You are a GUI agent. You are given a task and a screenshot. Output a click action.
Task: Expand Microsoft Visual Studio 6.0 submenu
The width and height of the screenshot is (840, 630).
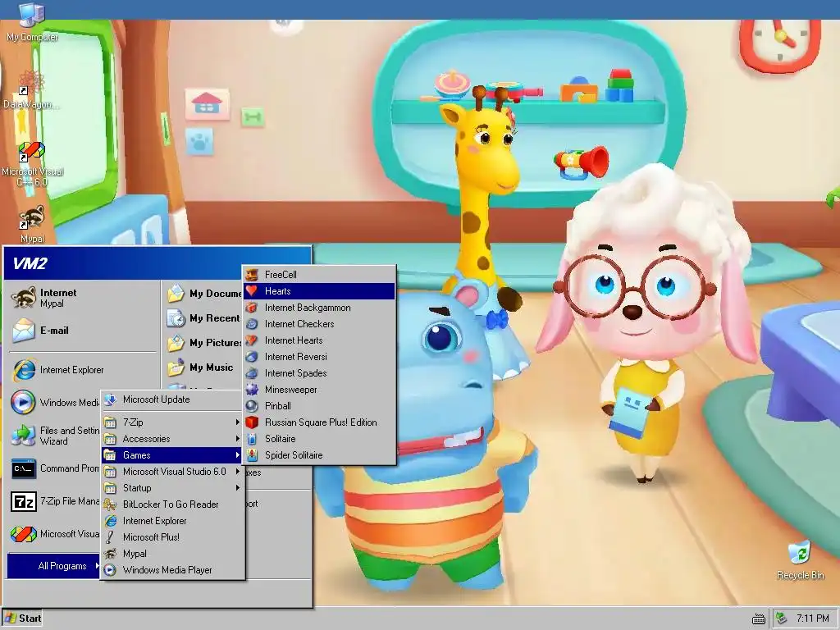tap(172, 472)
